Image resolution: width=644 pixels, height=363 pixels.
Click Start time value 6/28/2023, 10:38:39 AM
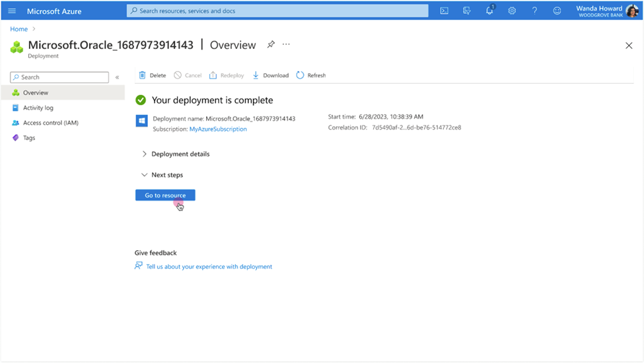click(x=391, y=117)
